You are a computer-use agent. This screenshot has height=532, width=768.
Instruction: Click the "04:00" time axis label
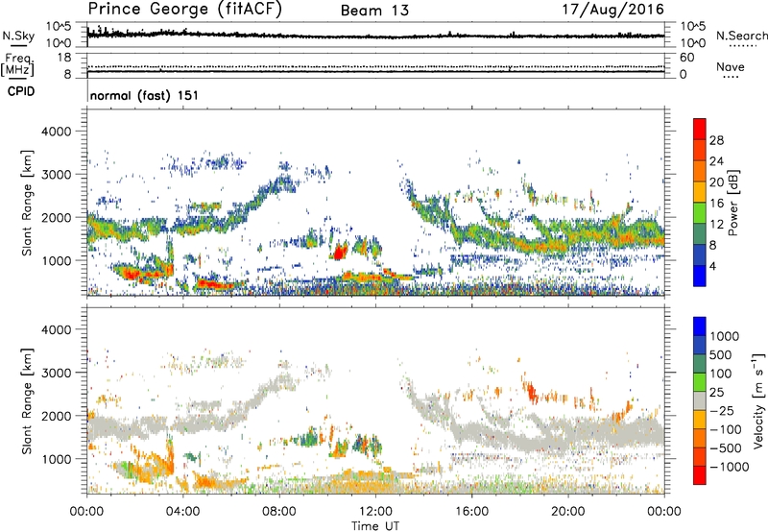click(x=182, y=512)
